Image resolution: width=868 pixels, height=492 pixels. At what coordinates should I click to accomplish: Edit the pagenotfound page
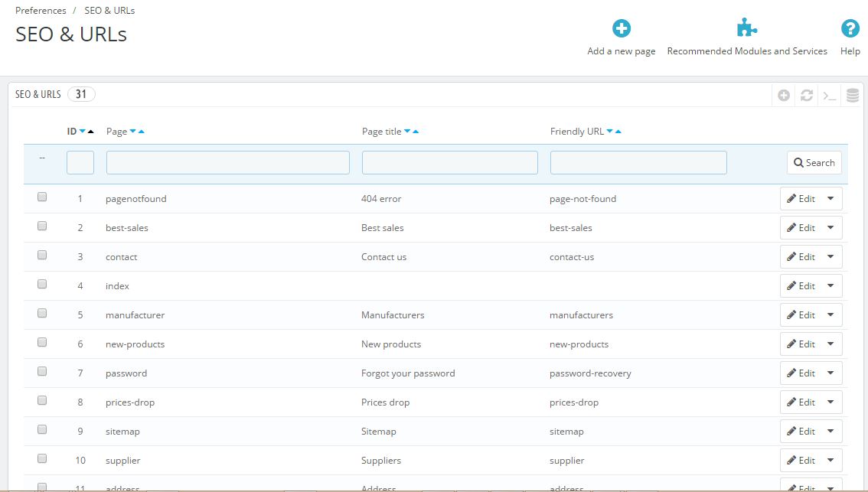click(801, 199)
